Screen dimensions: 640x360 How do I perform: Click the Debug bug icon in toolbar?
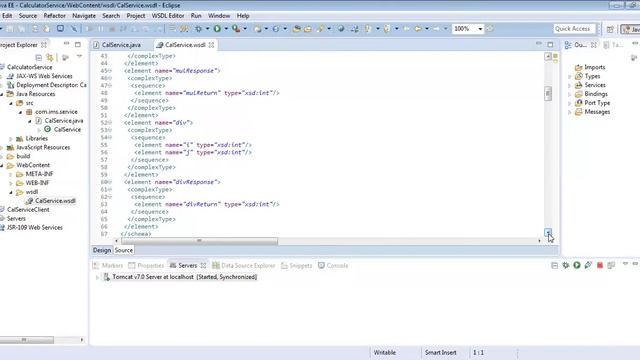tap(199, 29)
